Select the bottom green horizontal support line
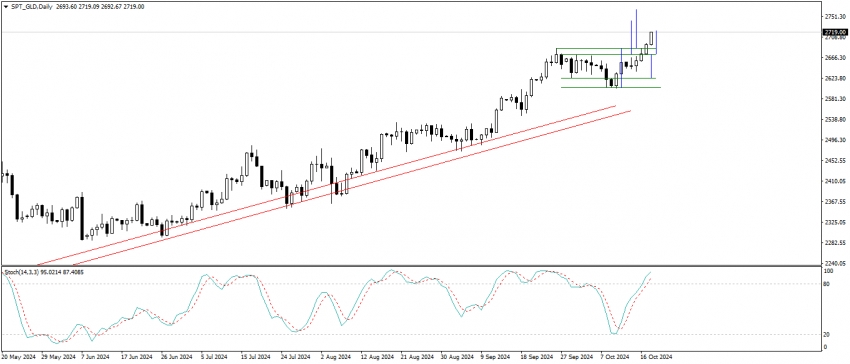850x364 pixels. coord(611,87)
